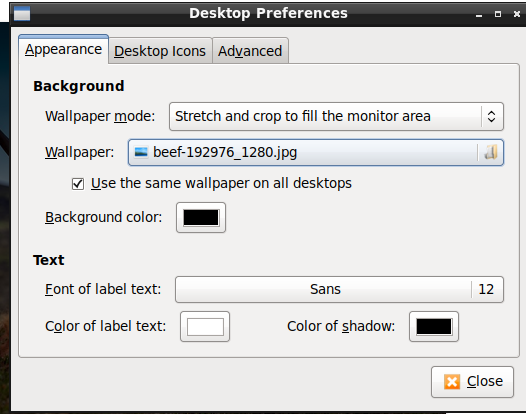Screen dimensions: 526x414
Task: Click the Wallpaper mode combo box arrows
Action: click(491, 116)
